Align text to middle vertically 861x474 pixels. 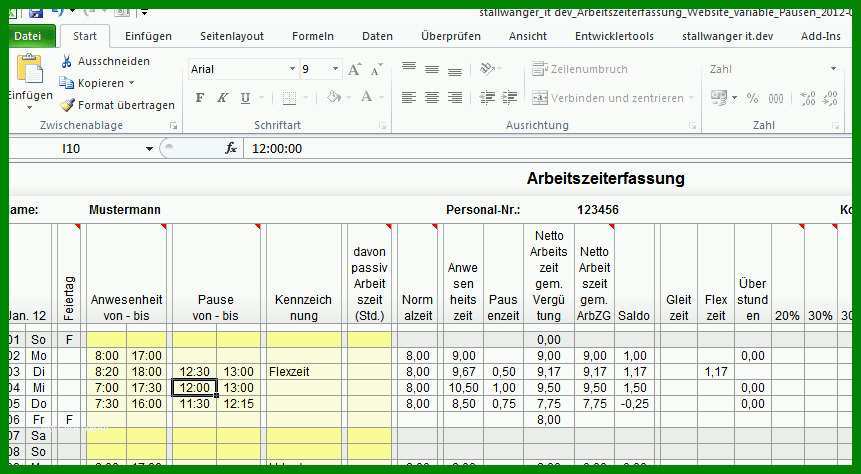(432, 69)
